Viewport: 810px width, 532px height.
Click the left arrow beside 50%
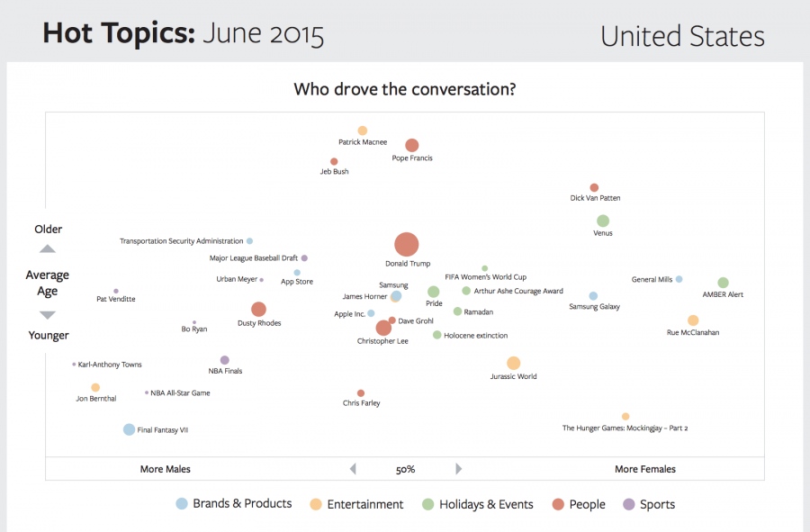pos(353,469)
